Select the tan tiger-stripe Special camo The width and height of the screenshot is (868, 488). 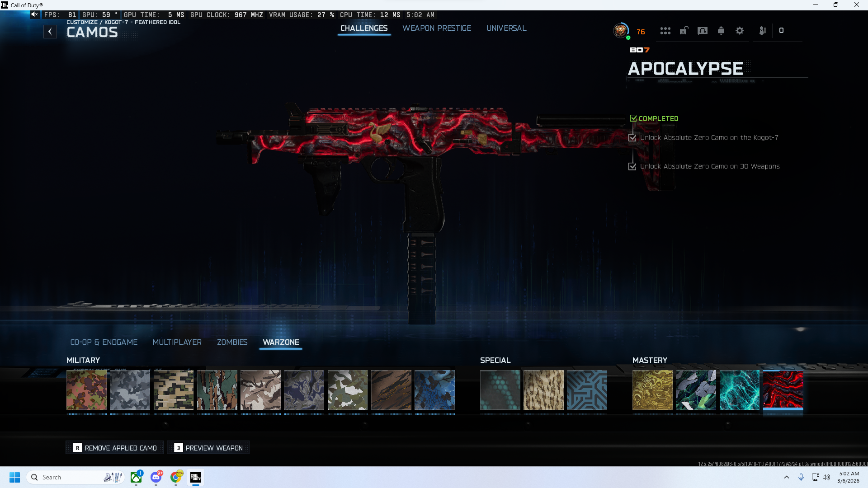(544, 390)
